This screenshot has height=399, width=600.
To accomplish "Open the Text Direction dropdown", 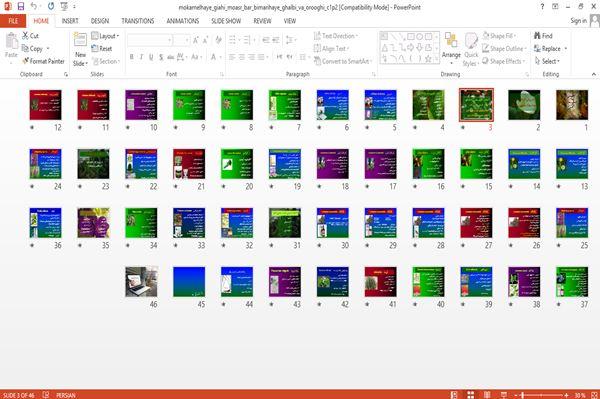I will pos(336,36).
